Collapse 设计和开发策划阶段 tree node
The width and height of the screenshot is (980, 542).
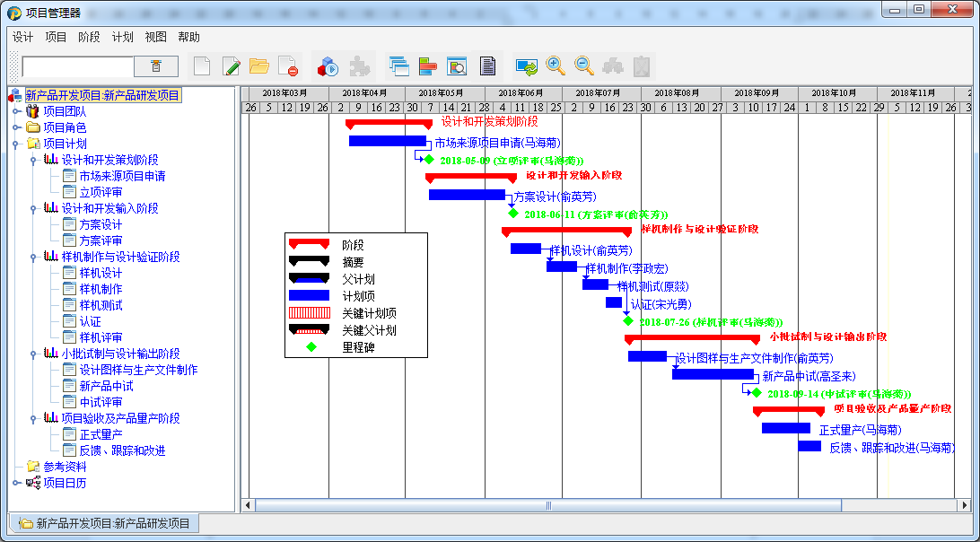pos(34,160)
